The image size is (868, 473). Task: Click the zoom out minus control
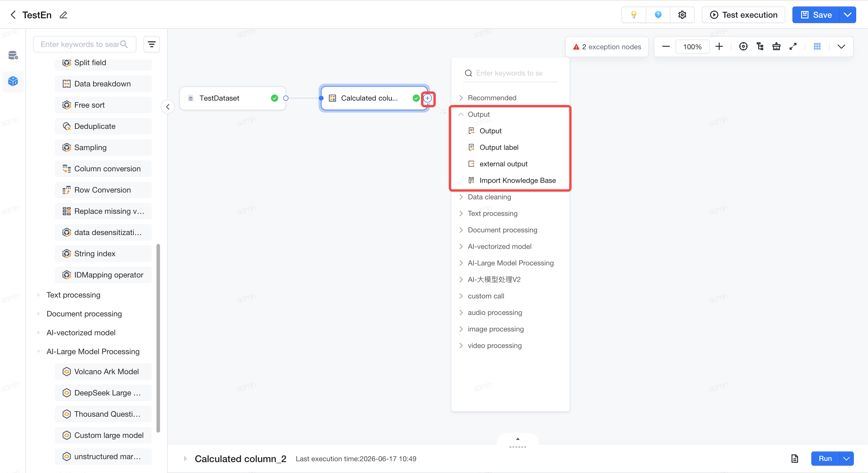[665, 47]
